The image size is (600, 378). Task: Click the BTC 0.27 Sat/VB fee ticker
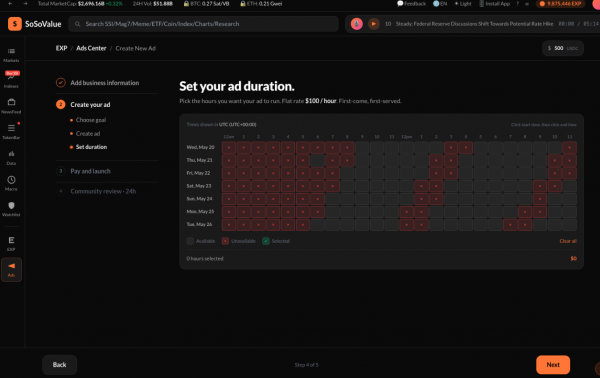pyautogui.click(x=206, y=3)
